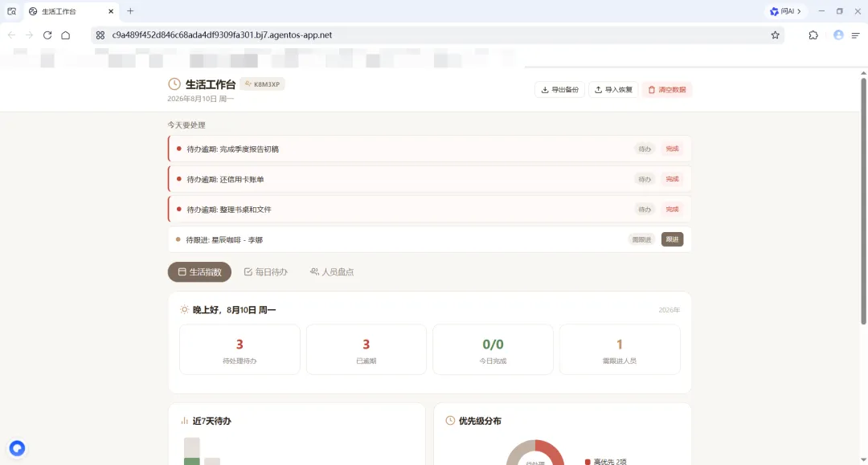The width and height of the screenshot is (868, 465).
Task: Click the red 高优先 legend swatch
Action: (588, 462)
